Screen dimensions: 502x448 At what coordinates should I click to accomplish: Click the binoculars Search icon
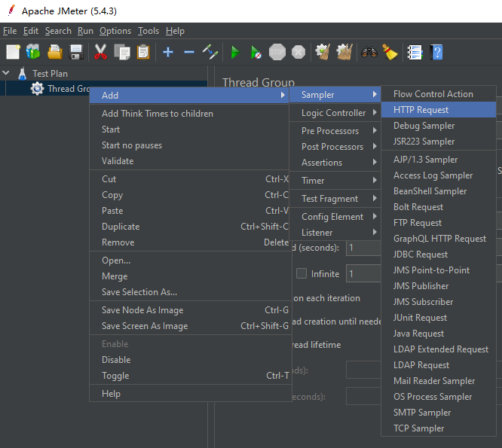[x=369, y=52]
